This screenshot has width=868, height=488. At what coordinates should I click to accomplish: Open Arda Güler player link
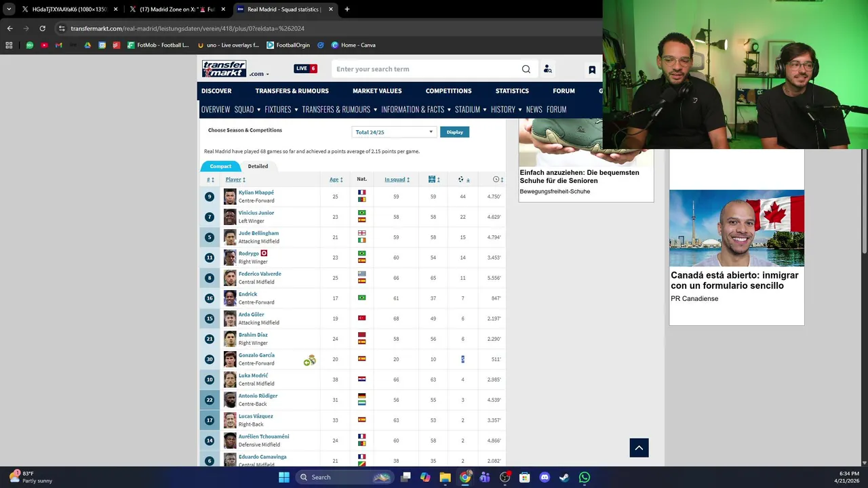point(251,314)
